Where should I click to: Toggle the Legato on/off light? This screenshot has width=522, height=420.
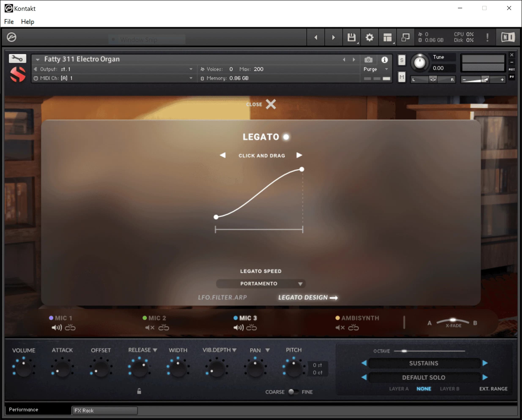coord(286,137)
